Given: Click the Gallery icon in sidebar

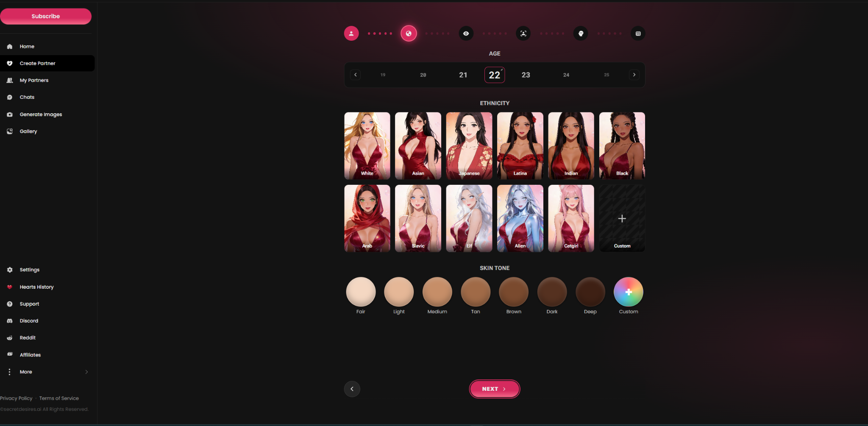Looking at the screenshot, I should tap(10, 131).
